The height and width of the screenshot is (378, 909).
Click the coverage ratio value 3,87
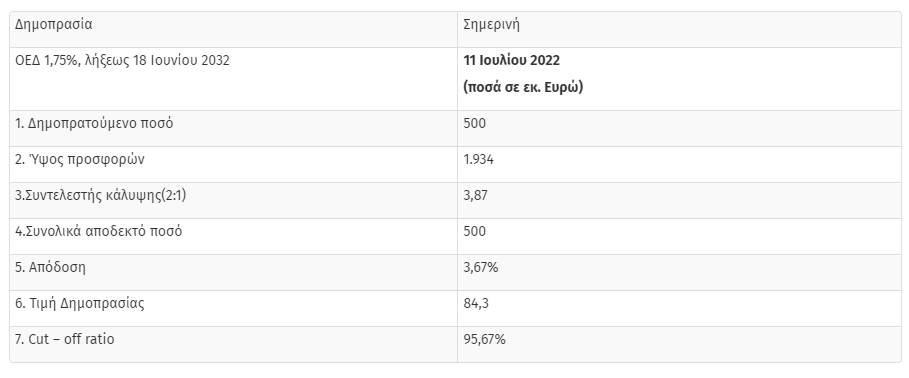pyautogui.click(x=475, y=195)
